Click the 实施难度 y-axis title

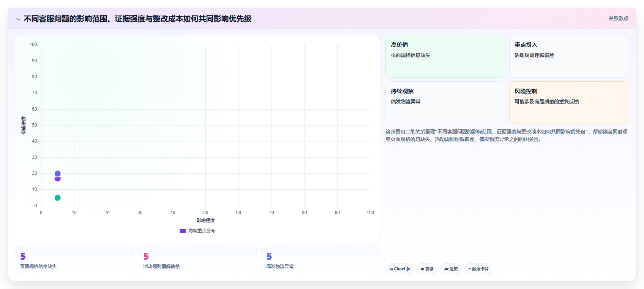pos(24,125)
